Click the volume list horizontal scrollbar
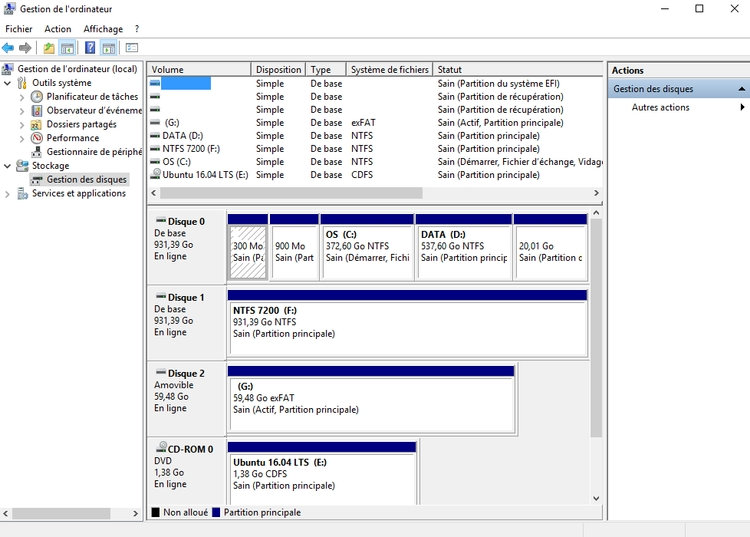750x537 pixels. point(290,193)
